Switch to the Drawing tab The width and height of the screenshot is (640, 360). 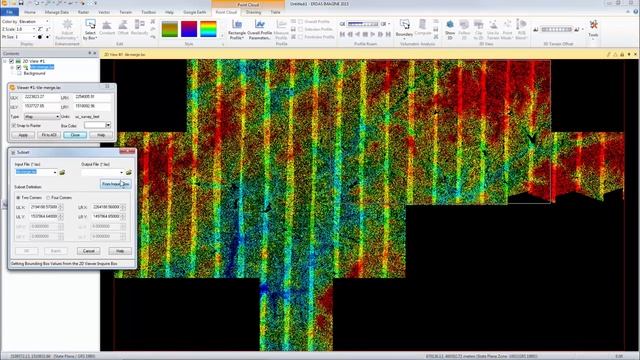tap(253, 12)
